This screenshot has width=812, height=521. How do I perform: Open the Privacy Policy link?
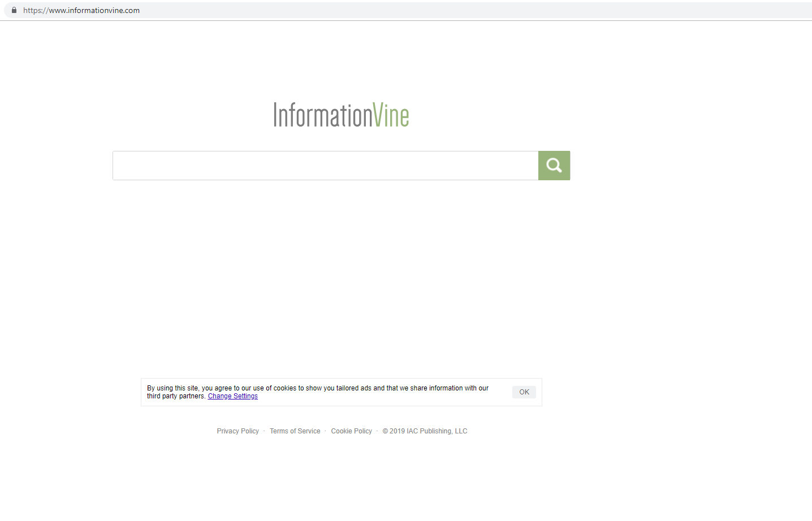[x=238, y=431]
